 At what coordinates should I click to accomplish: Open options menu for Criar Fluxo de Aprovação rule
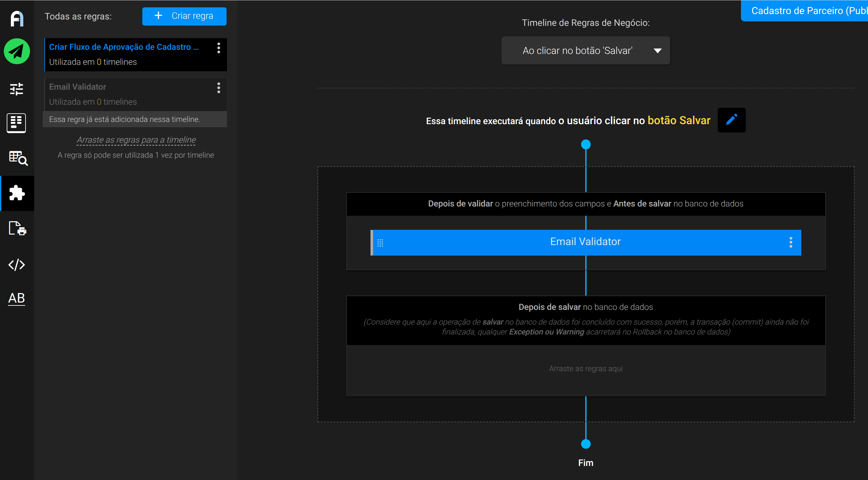219,48
